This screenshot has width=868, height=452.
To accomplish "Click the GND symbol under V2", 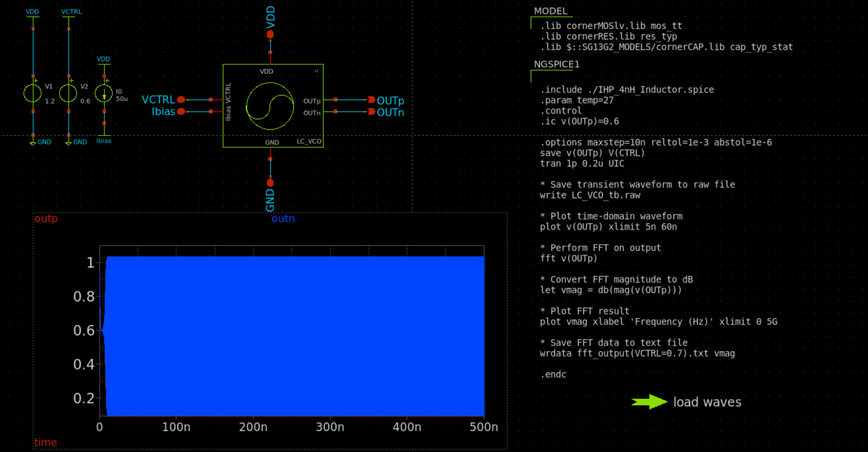I will pyautogui.click(x=68, y=142).
